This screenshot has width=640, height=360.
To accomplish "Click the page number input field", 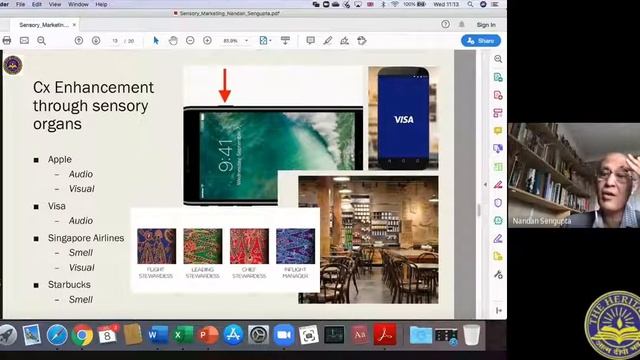I will (115, 41).
